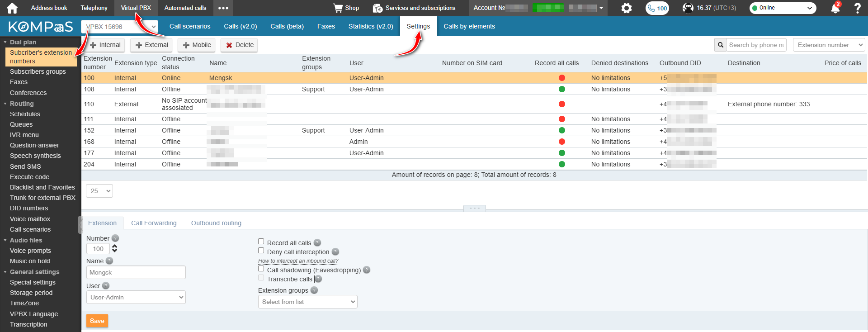Collapse the Audio files section
The height and width of the screenshot is (332, 868).
5,240
